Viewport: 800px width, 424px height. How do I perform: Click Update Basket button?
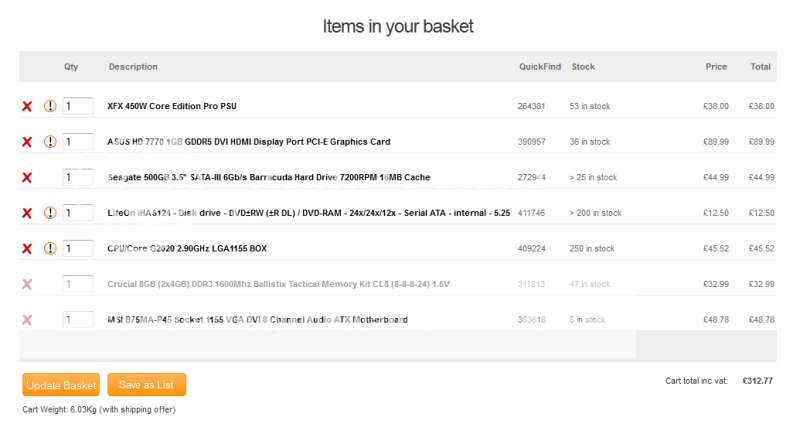61,385
